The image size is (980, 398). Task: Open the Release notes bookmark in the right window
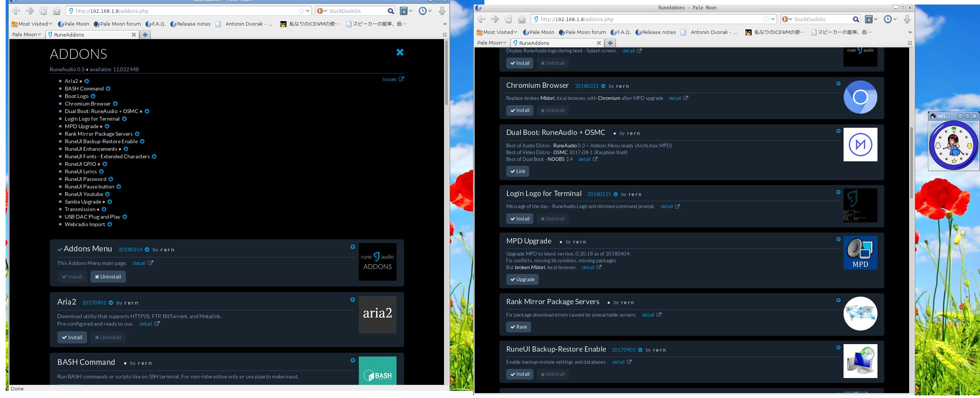coord(655,32)
